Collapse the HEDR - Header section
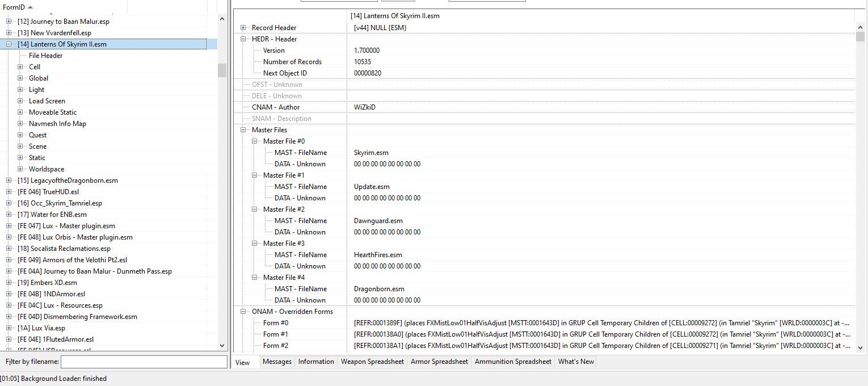Image resolution: width=868 pixels, height=386 pixels. click(x=243, y=39)
